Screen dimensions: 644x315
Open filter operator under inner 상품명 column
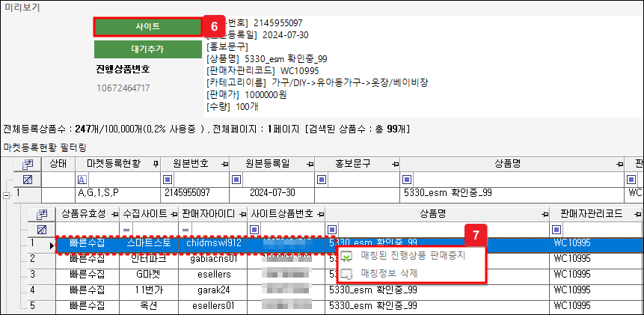(x=330, y=229)
